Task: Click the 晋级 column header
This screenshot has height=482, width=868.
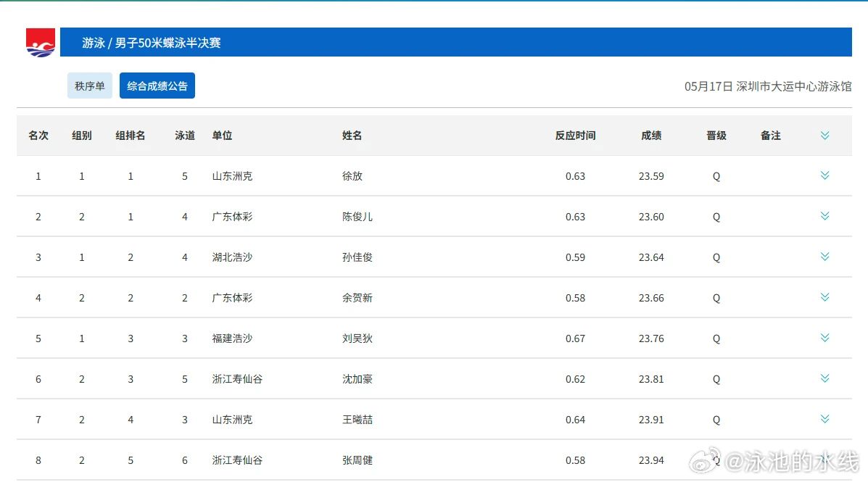Action: pos(716,136)
